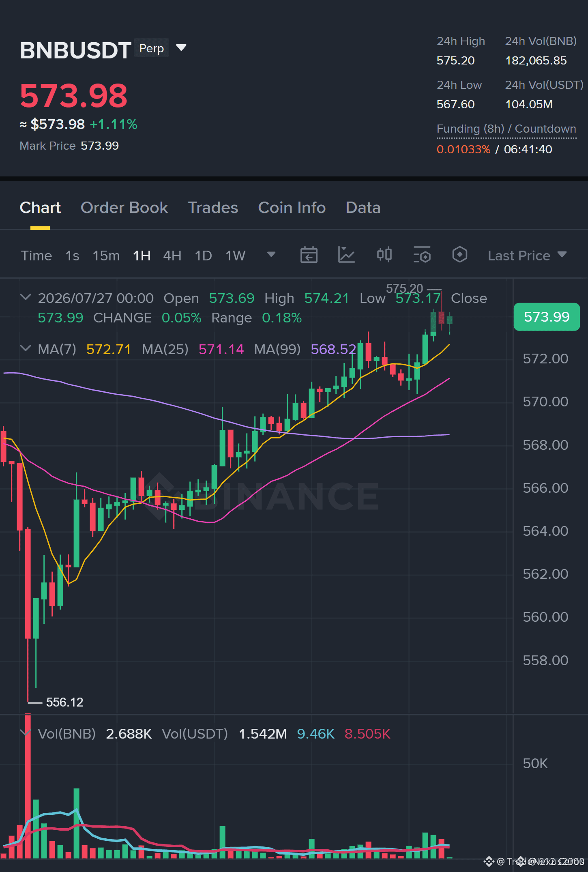Click the 24h Vol(USDT) value 104.05M
The width and height of the screenshot is (588, 872).
[529, 104]
